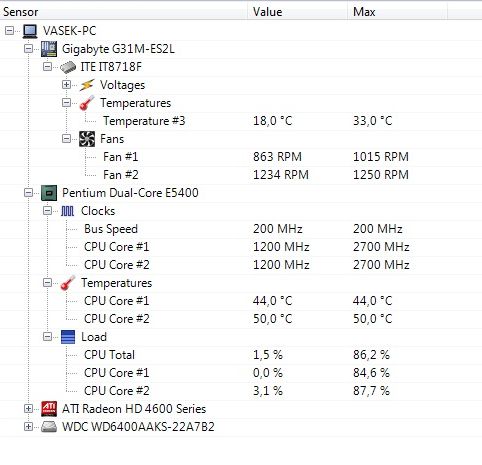The height and width of the screenshot is (465, 482).
Task: Click the Fans icon
Action: point(87,139)
